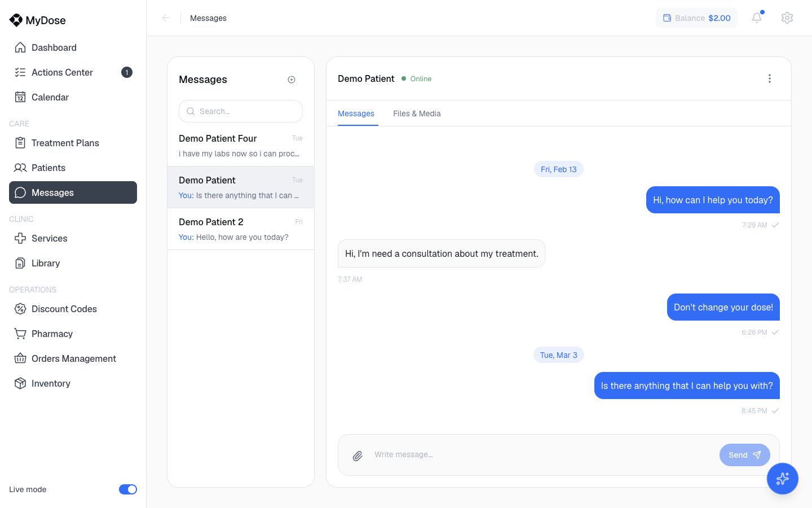
Task: Open the AI sparkle assistant button
Action: 782,479
